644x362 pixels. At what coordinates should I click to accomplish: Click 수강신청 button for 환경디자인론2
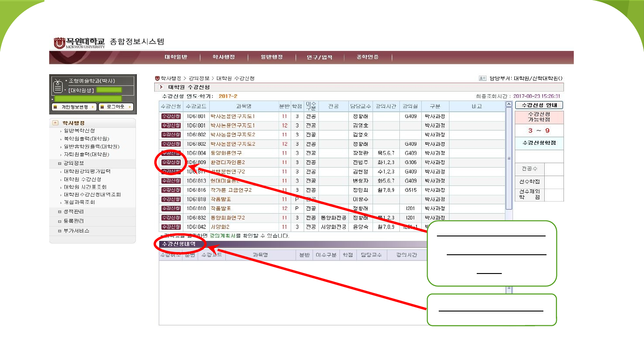171,162
